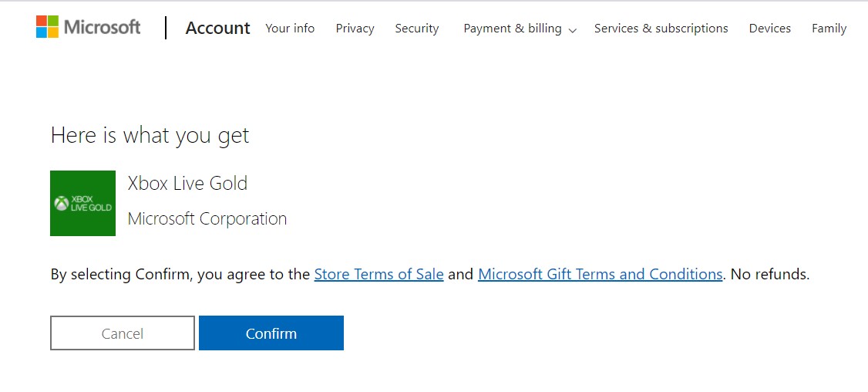Cancel the redemption
This screenshot has height=392, width=868.
123,333
